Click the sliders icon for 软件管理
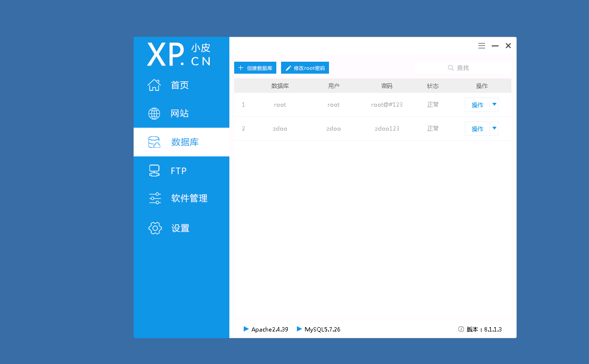Image resolution: width=589 pixels, height=364 pixels. (155, 199)
